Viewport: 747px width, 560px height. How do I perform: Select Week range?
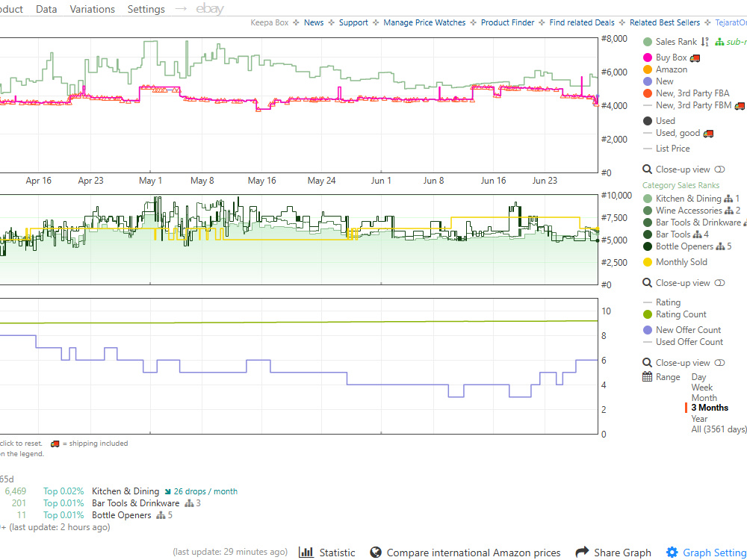(702, 387)
